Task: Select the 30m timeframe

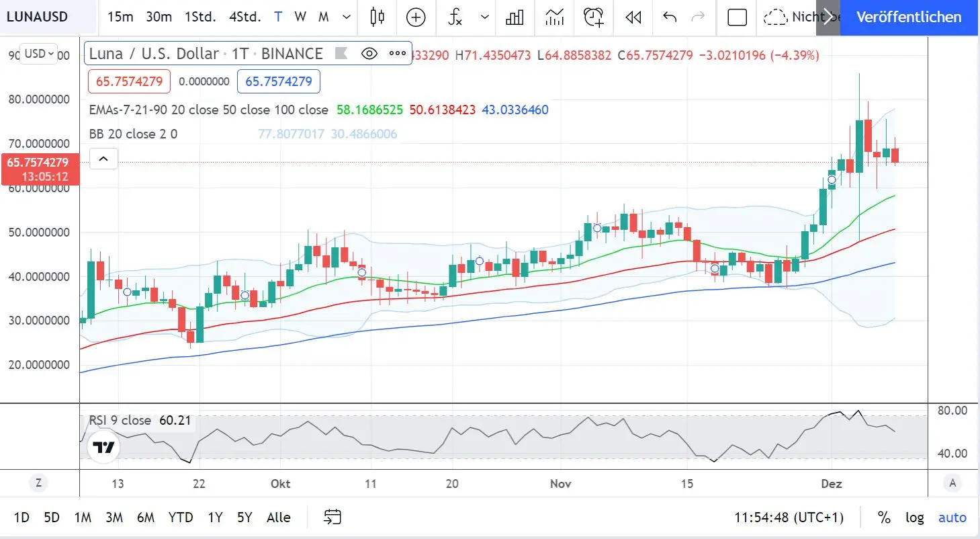Action: (159, 17)
